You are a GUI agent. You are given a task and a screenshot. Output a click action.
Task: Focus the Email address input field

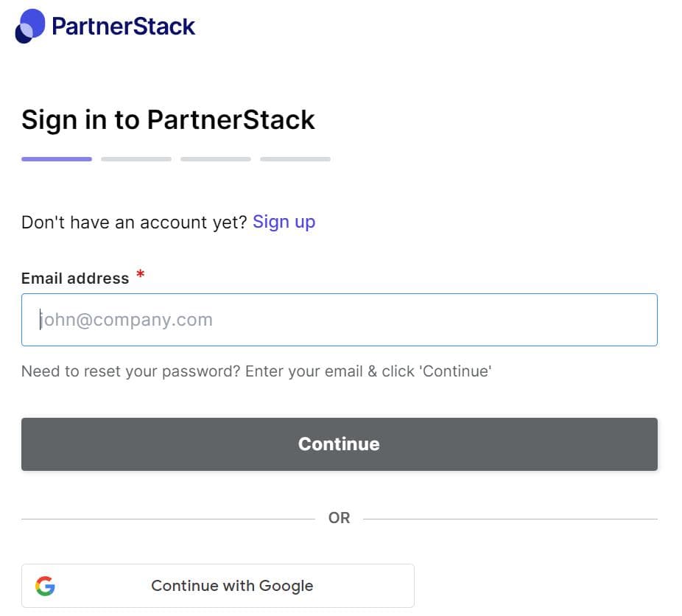(339, 320)
